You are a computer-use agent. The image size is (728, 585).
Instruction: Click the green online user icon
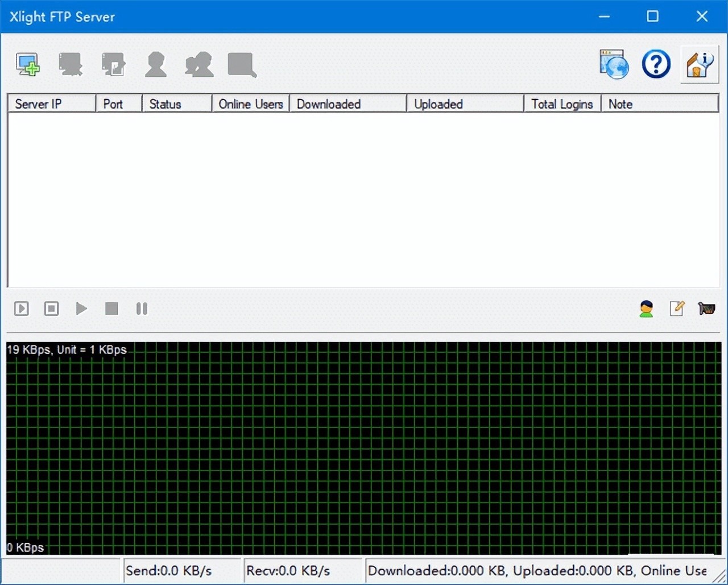pos(646,308)
